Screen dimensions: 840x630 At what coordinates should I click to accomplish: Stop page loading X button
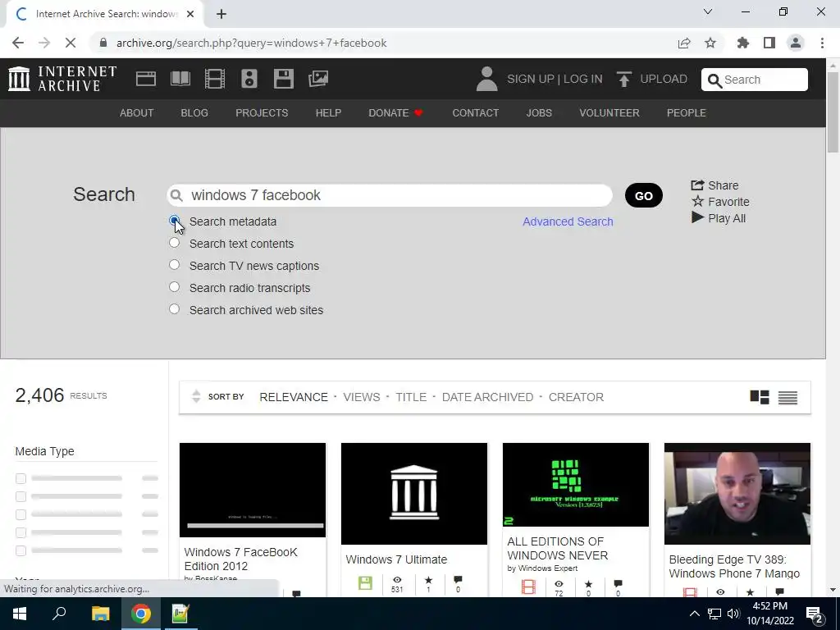tap(71, 43)
